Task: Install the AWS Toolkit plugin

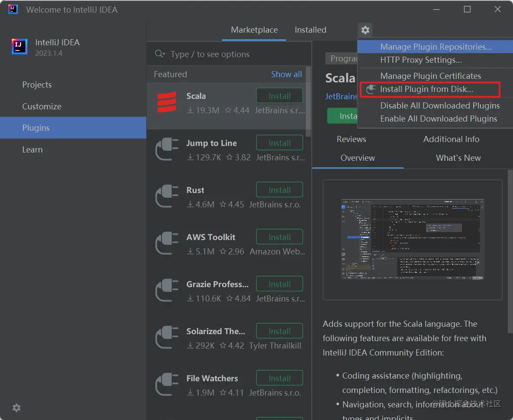Action: tap(280, 237)
